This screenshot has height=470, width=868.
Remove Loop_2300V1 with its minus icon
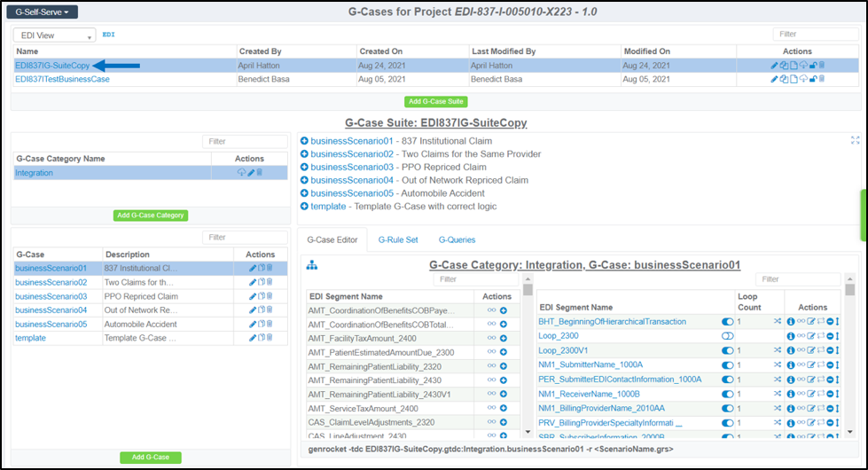[x=830, y=350]
